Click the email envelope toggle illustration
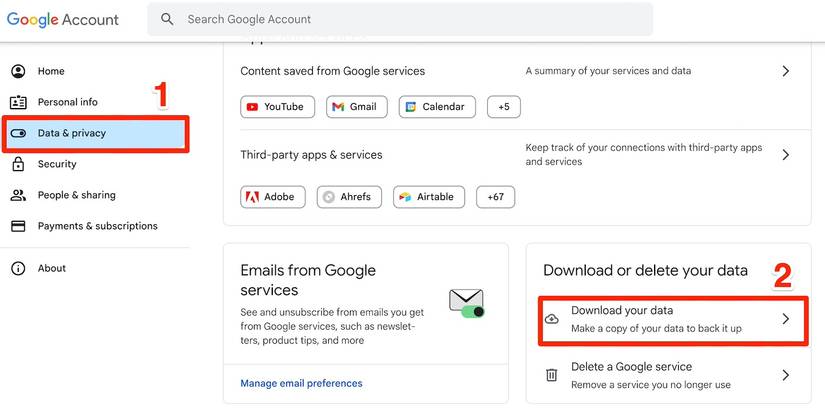The width and height of the screenshot is (825, 413). pos(467,304)
